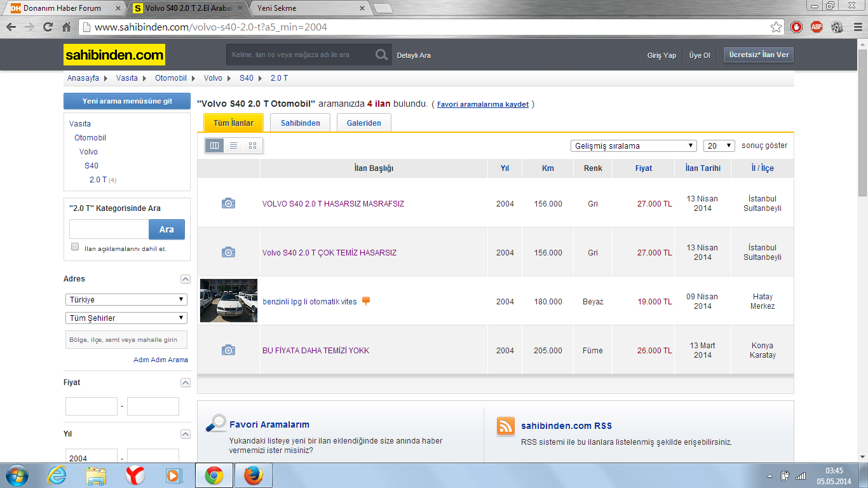Click the Ara category search button
The image size is (868, 488).
click(166, 229)
